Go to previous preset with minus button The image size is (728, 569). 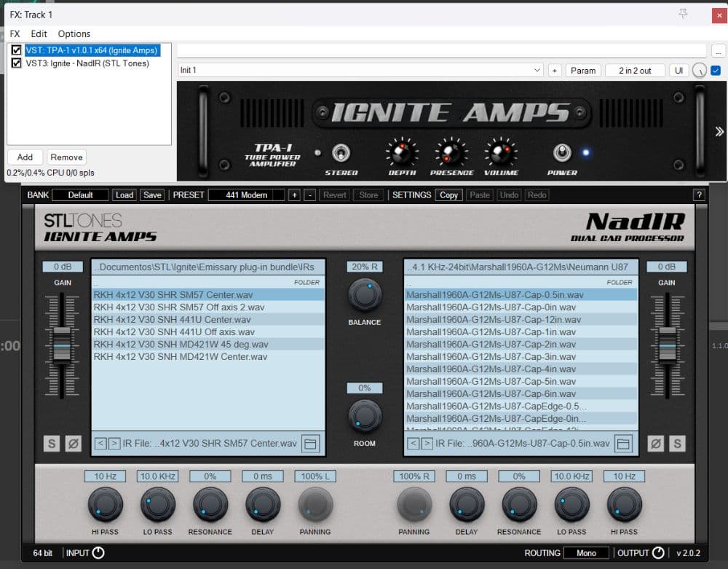[310, 195]
